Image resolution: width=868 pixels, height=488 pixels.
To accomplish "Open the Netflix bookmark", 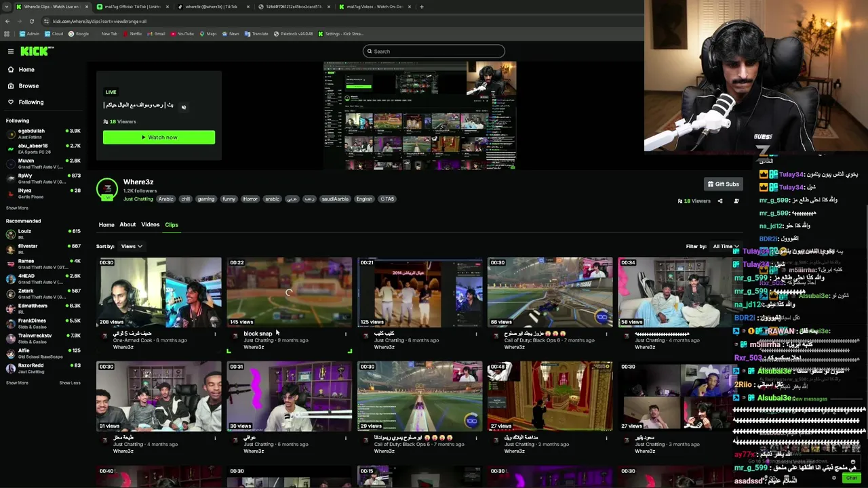I will [x=132, y=34].
